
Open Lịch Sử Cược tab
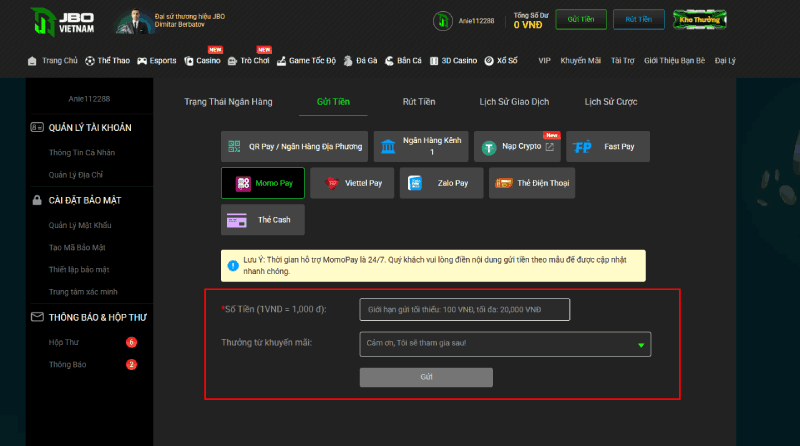(x=611, y=102)
